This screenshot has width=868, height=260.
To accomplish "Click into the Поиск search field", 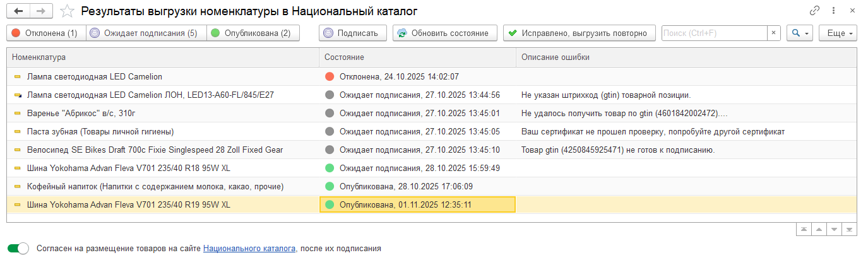I will 713,33.
